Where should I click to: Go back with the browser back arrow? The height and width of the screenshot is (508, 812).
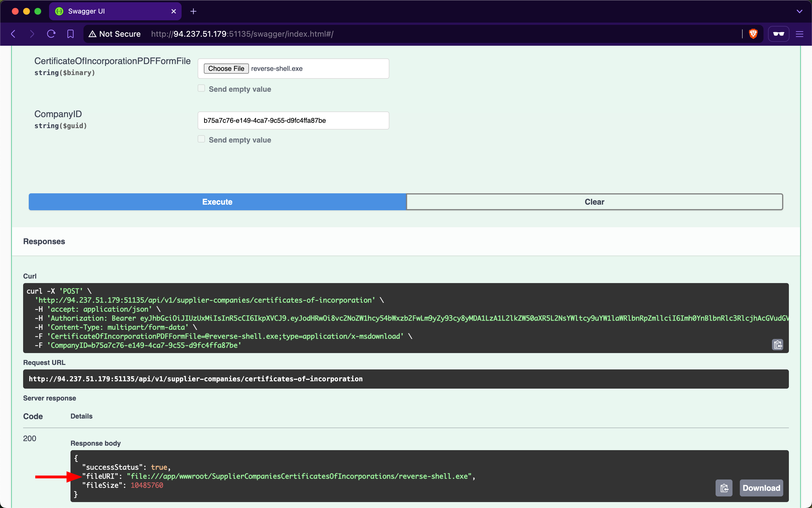coord(14,34)
